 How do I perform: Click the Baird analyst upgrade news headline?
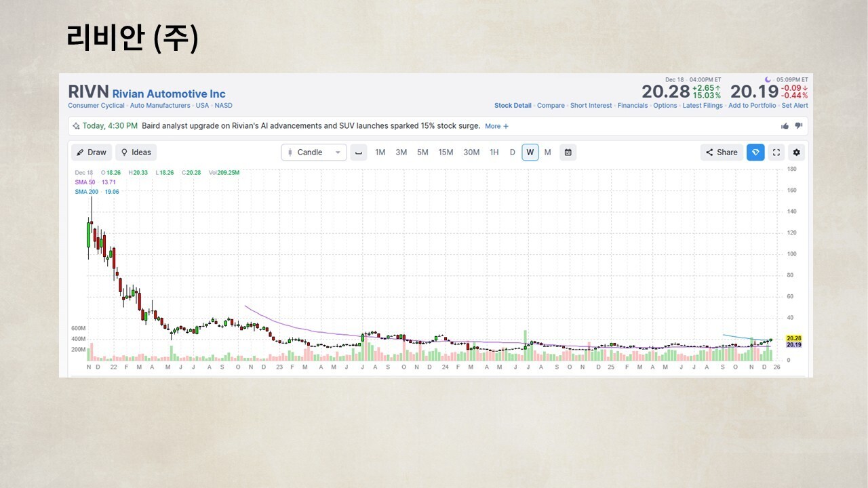(x=311, y=126)
